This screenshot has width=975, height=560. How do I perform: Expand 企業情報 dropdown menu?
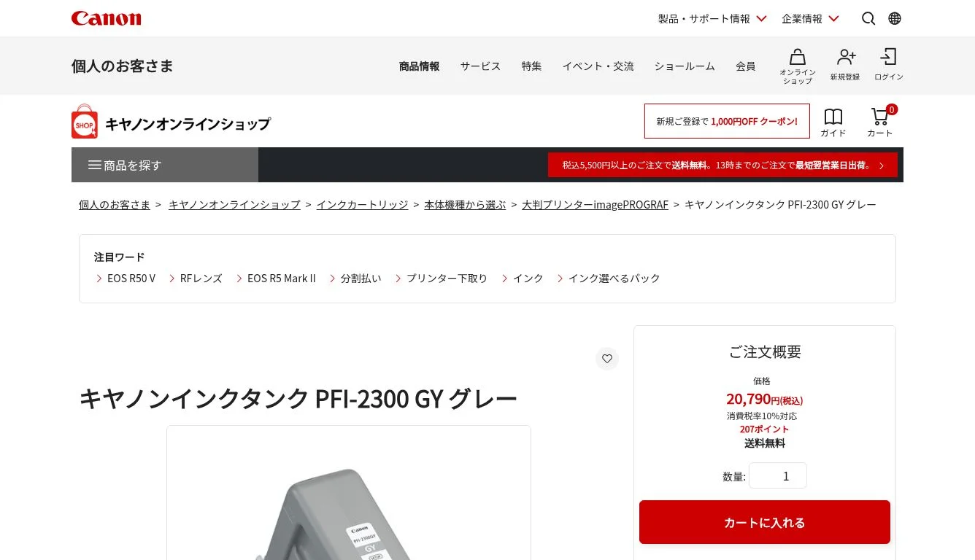tap(810, 18)
